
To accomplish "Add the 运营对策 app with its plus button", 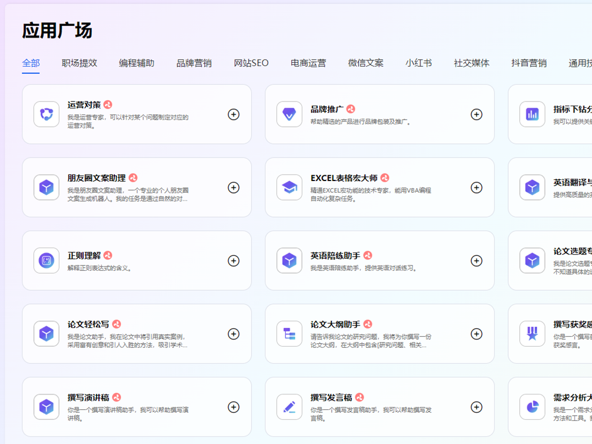I will click(x=234, y=114).
